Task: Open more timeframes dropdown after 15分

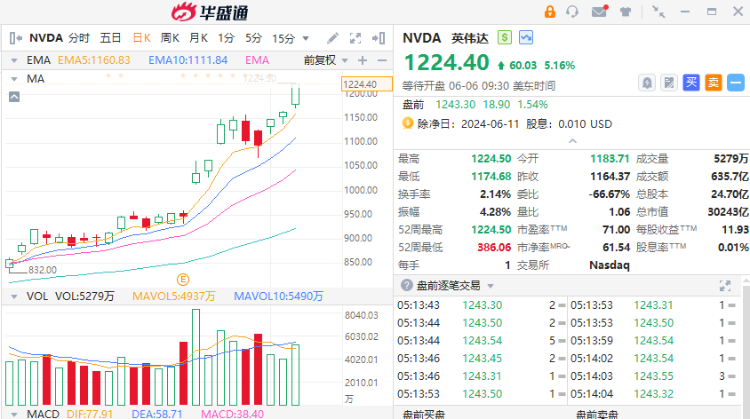Action: point(306,38)
